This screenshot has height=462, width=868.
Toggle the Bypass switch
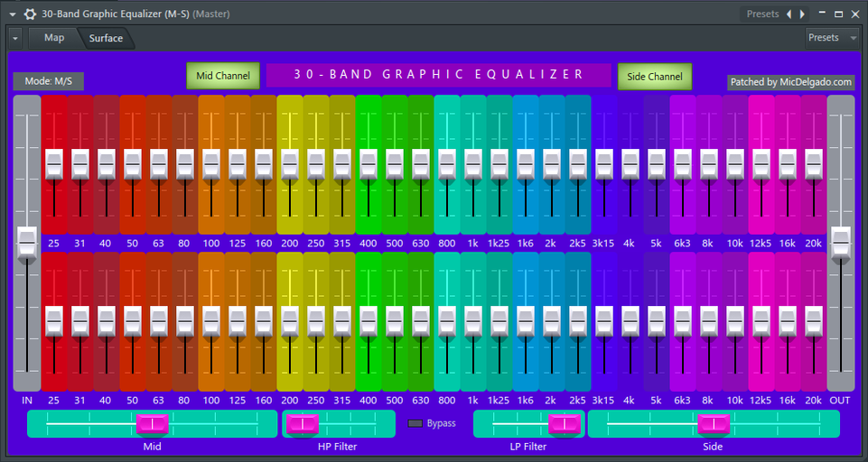(415, 423)
